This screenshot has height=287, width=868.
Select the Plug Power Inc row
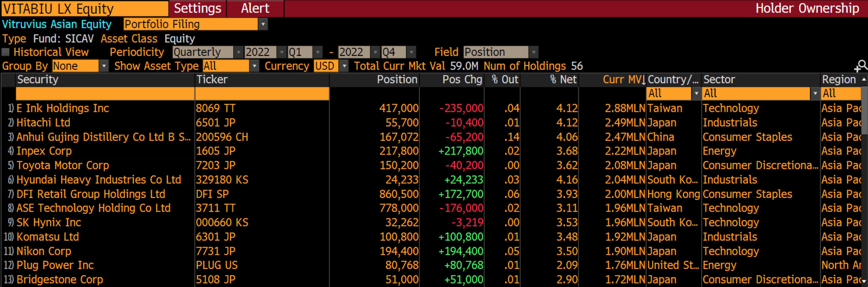point(431,265)
